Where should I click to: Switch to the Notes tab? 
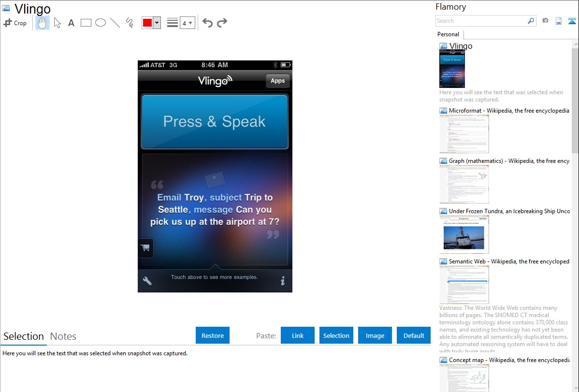pos(63,336)
